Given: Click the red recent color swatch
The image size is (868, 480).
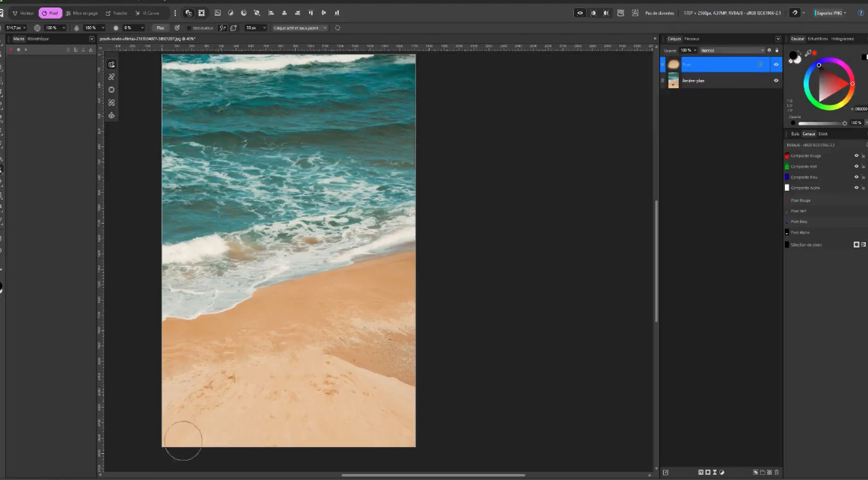Looking at the screenshot, I should tap(814, 53).
